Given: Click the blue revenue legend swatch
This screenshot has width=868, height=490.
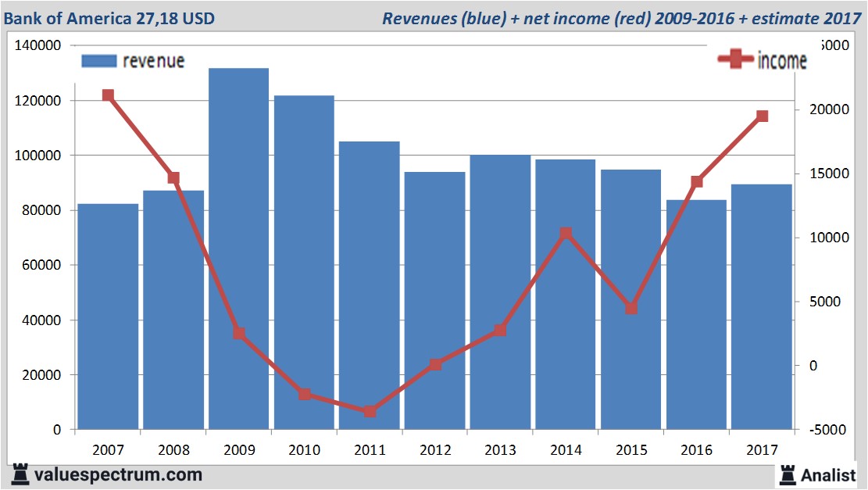Looking at the screenshot, I should [99, 61].
